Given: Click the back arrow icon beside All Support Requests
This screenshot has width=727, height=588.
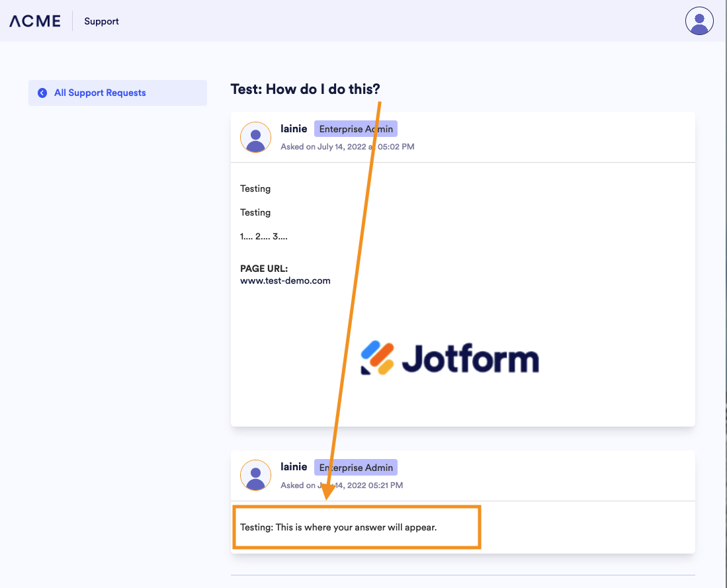Looking at the screenshot, I should 42,93.
